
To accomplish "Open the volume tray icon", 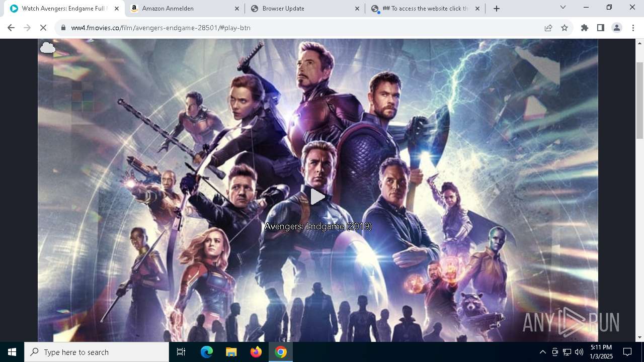I will (x=579, y=352).
